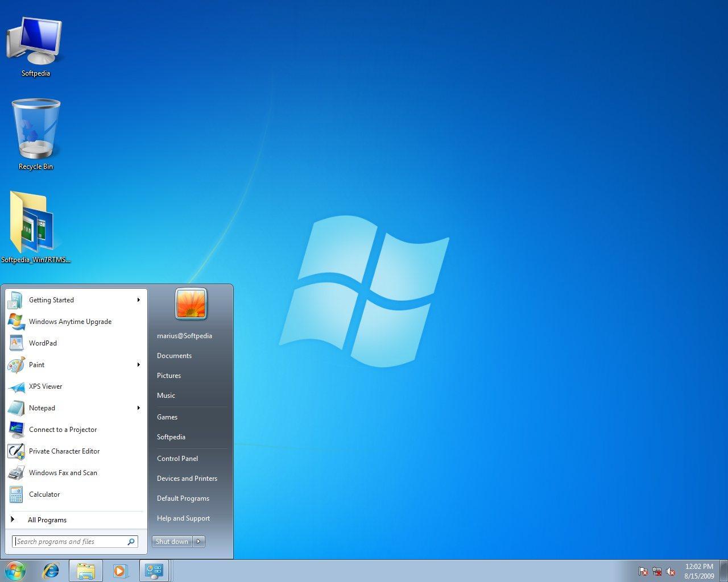Open the Calculator
This screenshot has width=728, height=582.
click(44, 494)
